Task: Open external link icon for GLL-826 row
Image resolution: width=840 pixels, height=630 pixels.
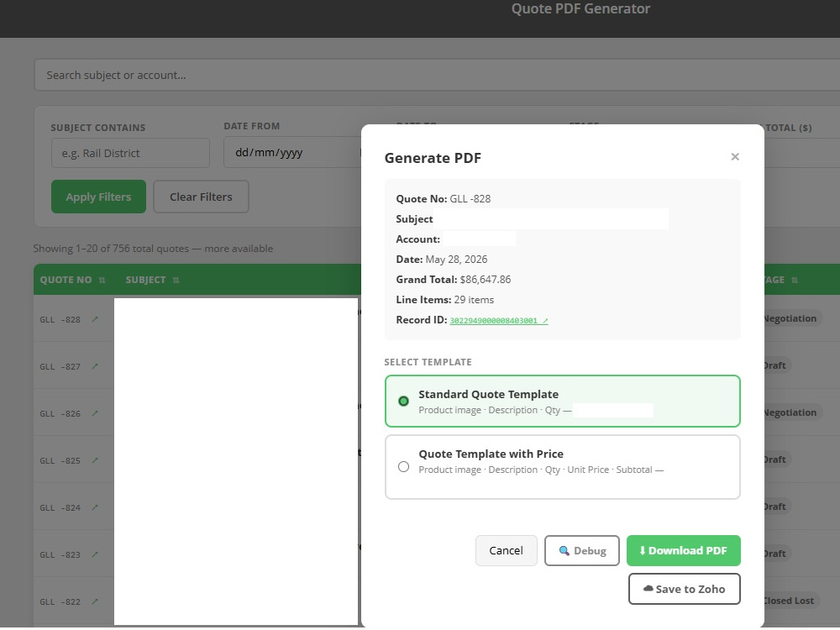Action: click(x=95, y=413)
